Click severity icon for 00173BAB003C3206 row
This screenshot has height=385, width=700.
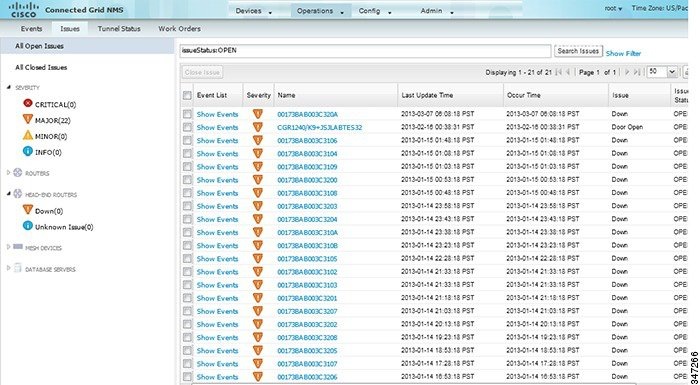click(258, 377)
